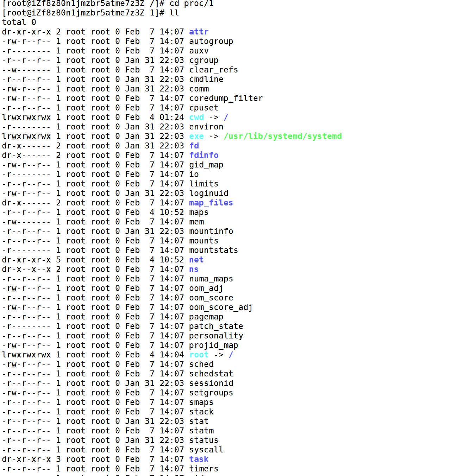Click the 'patch_state' file name
The width and height of the screenshot is (464, 476).
point(216,326)
